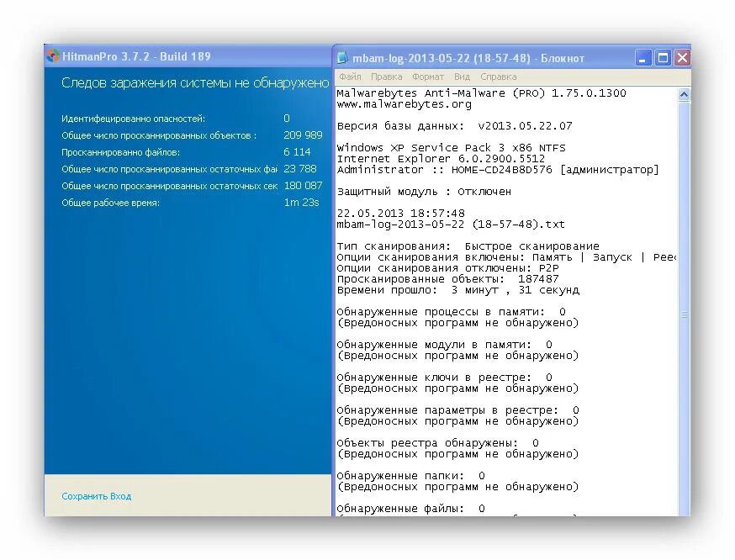Viewport: 735px width, 560px height.
Task: Click the heading Следов заражения системы не обнаружено
Action: click(x=195, y=83)
